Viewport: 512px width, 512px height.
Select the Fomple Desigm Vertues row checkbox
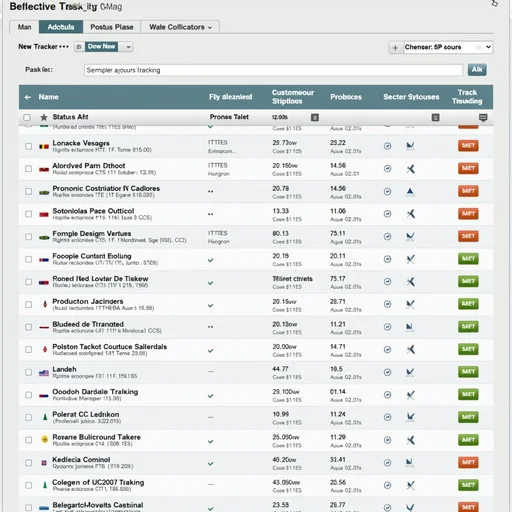point(29,237)
